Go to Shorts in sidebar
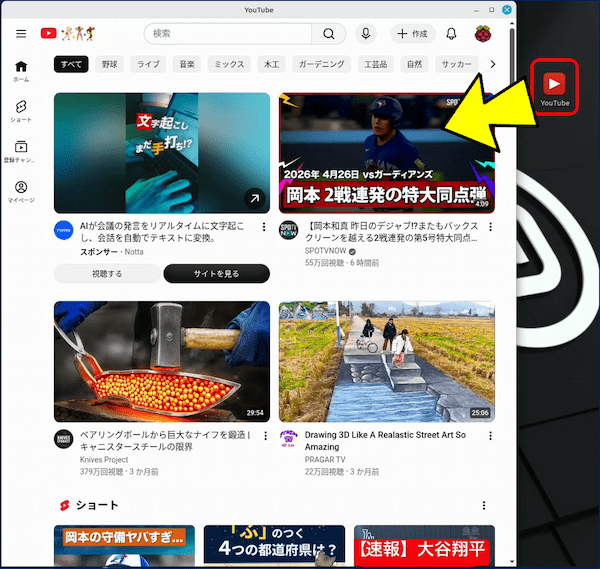600x569 pixels. pyautogui.click(x=21, y=111)
